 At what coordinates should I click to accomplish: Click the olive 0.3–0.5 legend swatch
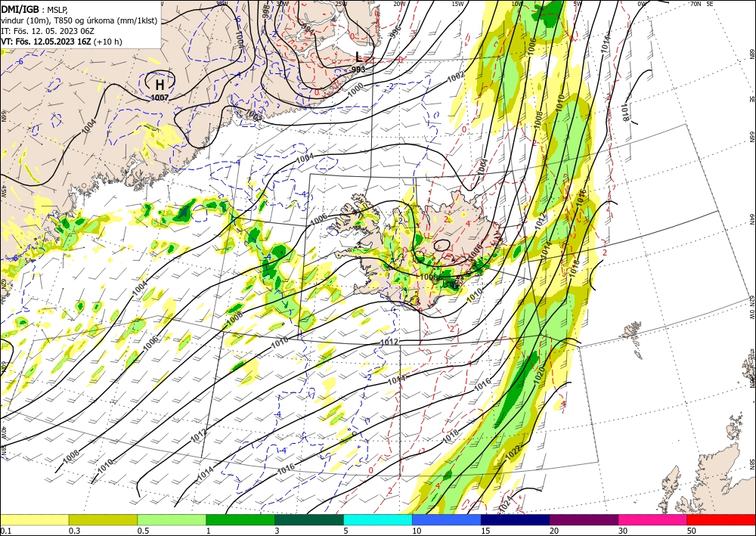coord(103,519)
